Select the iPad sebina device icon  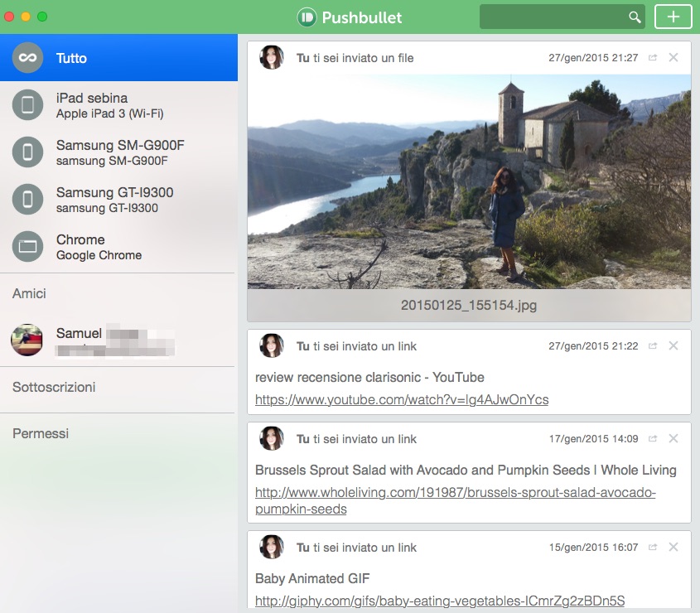28,105
